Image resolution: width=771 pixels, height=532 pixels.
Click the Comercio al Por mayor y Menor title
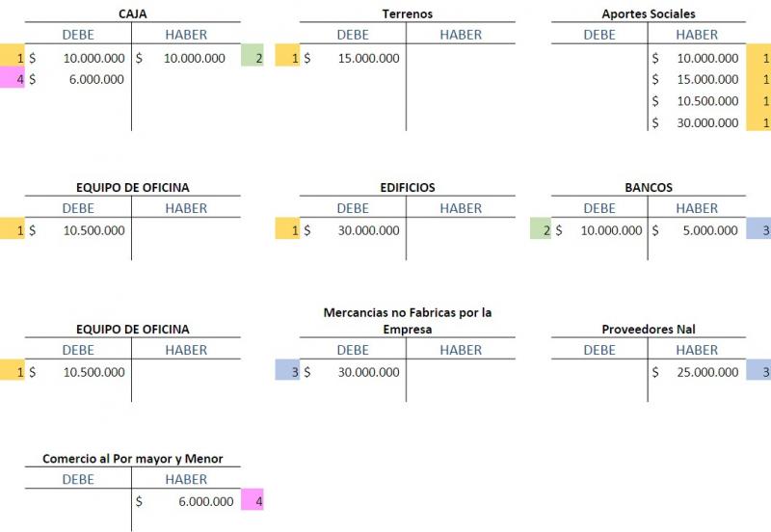tap(132, 459)
